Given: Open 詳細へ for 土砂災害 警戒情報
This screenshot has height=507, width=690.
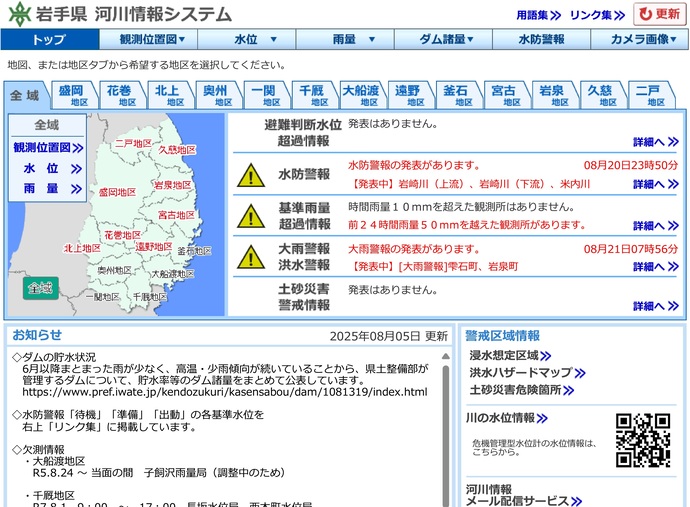Looking at the screenshot, I should point(655,306).
